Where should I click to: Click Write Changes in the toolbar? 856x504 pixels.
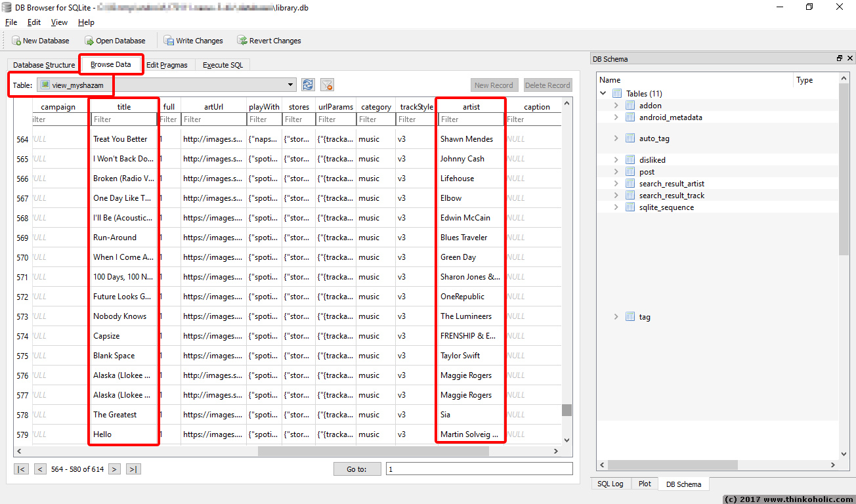coord(194,41)
